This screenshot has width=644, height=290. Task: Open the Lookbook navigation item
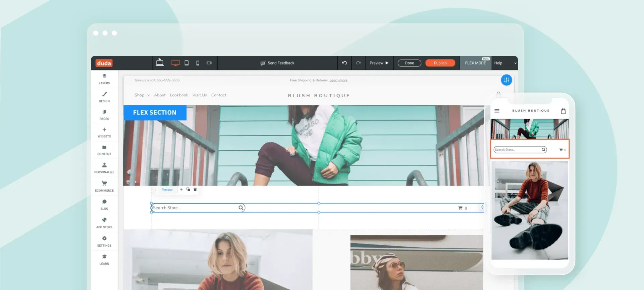[x=179, y=95]
